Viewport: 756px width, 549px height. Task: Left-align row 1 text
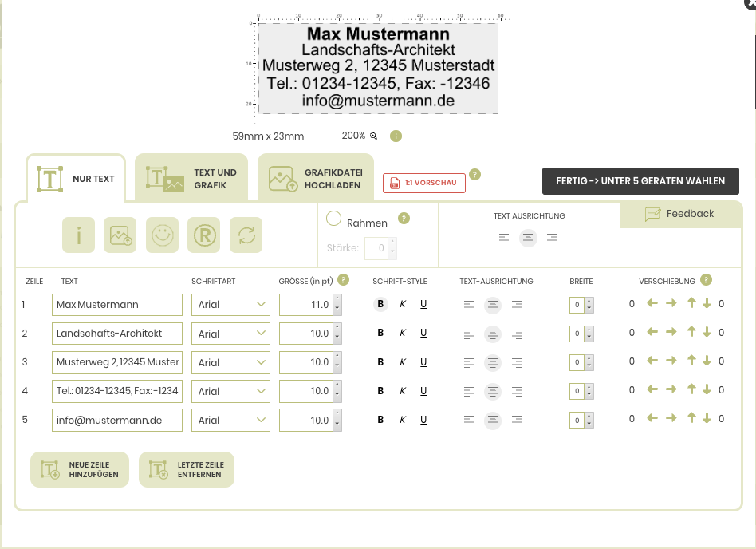[x=469, y=306]
